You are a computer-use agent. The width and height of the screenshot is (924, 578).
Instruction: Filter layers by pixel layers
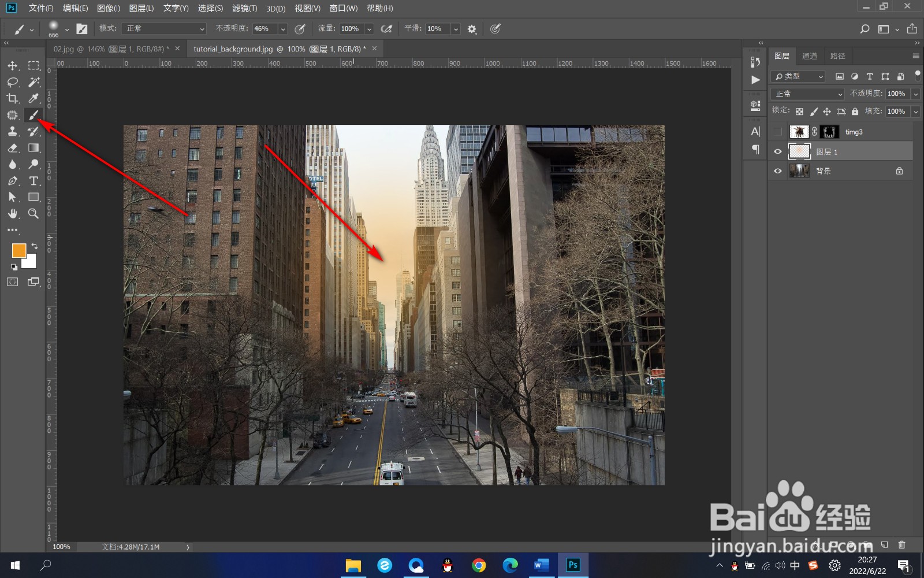(840, 76)
